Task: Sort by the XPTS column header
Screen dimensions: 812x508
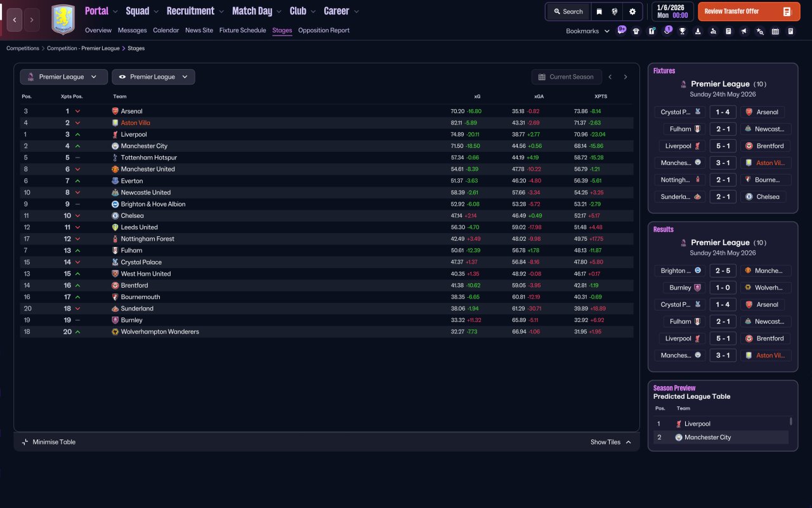Action: click(x=601, y=97)
